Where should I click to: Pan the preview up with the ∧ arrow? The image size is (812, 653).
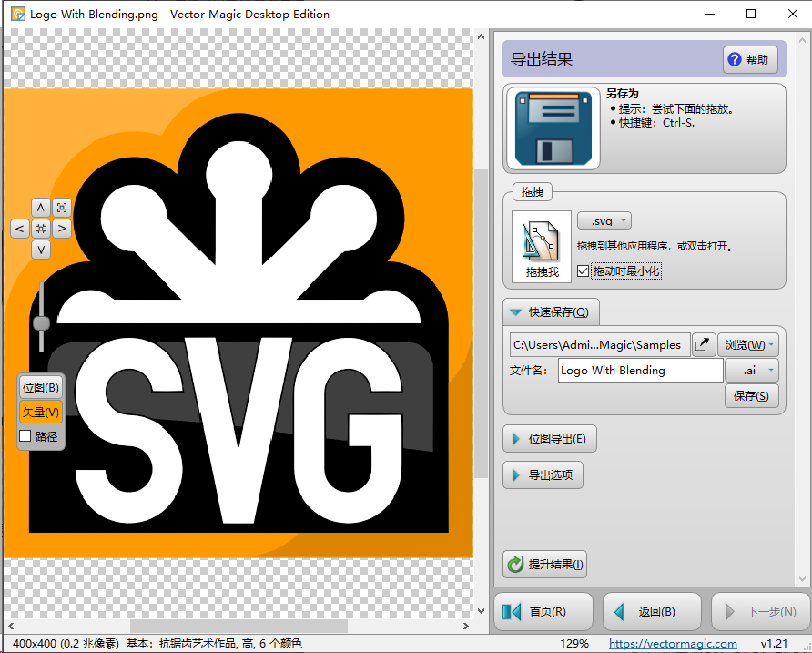[40, 208]
